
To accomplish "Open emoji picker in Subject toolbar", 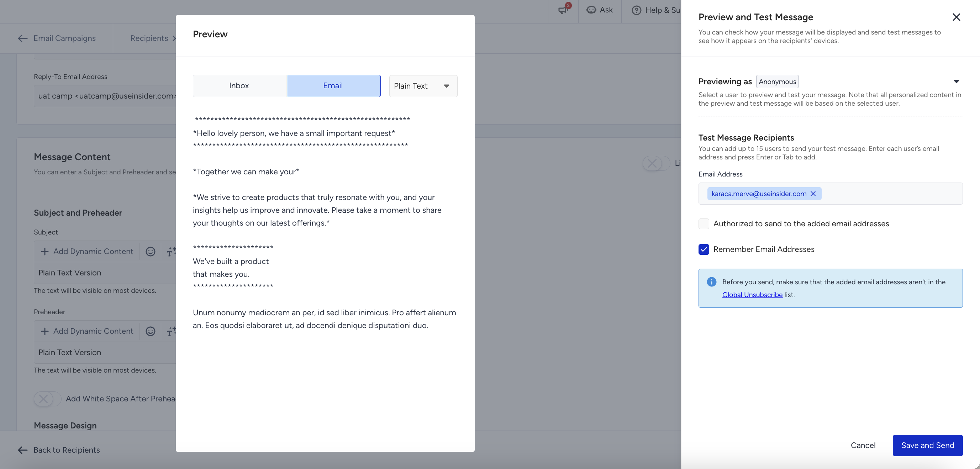I will coord(151,252).
